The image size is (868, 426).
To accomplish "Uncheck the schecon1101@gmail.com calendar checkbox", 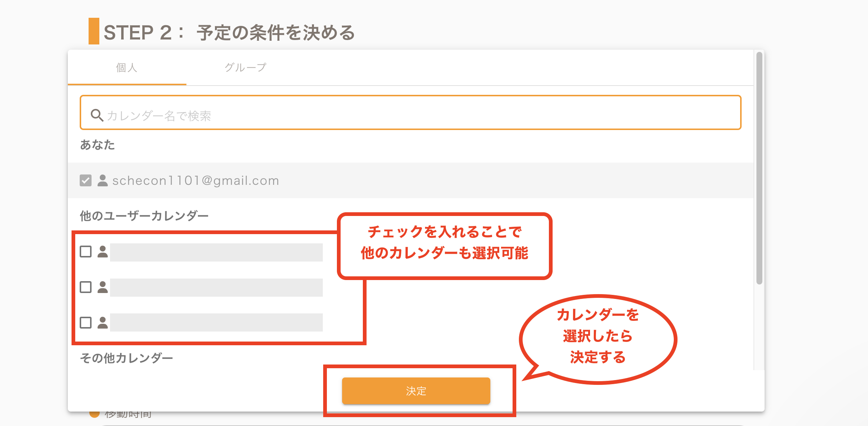I will (x=86, y=180).
